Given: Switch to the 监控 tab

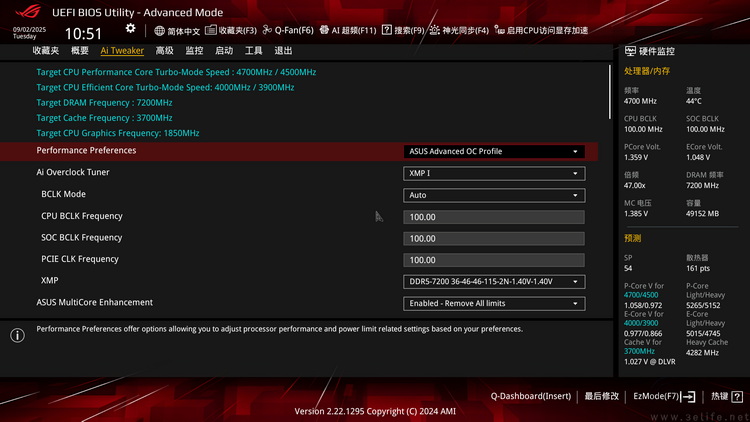Looking at the screenshot, I should [194, 51].
